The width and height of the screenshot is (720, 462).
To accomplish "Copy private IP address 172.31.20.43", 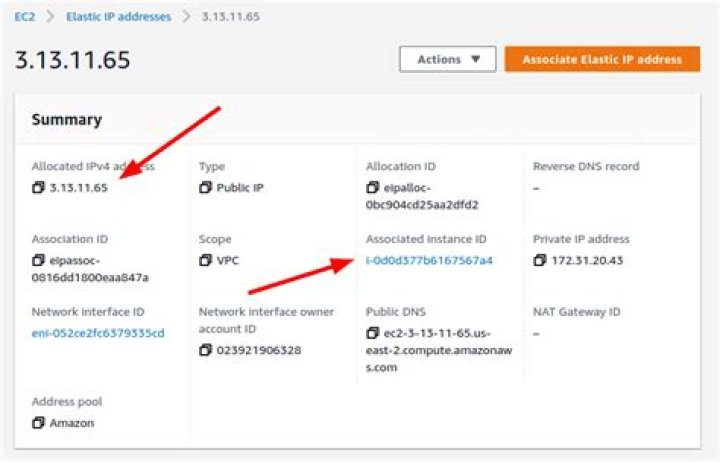I will [540, 260].
